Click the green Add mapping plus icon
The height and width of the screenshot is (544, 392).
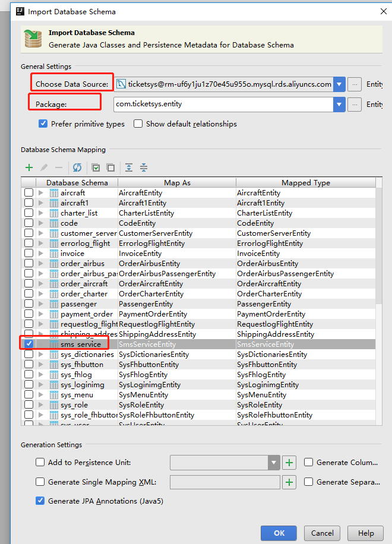click(29, 167)
